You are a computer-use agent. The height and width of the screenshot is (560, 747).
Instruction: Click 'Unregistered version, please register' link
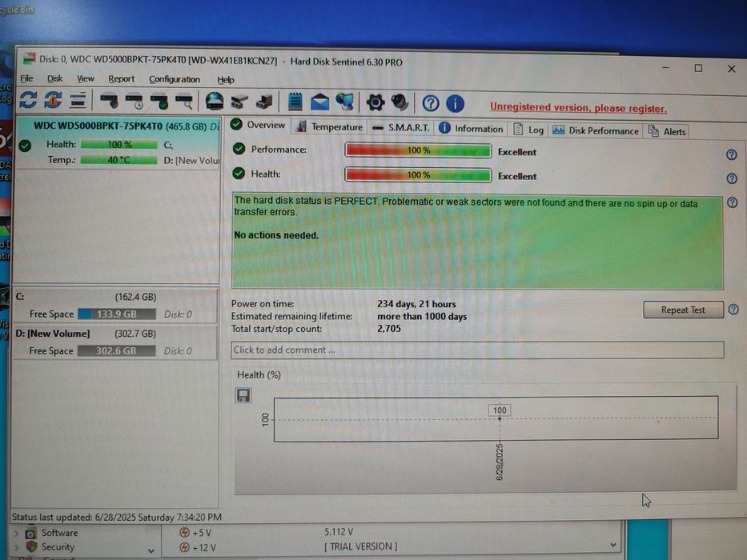click(578, 108)
